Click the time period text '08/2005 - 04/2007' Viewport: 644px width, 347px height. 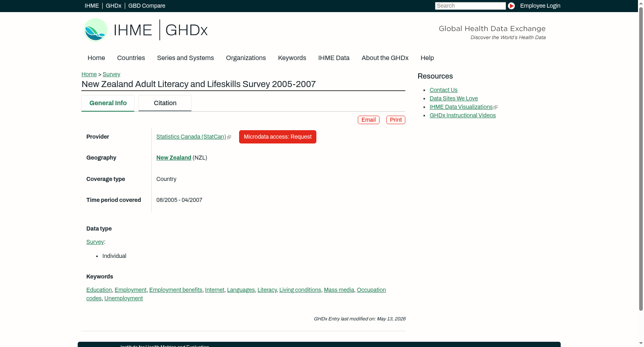click(179, 200)
